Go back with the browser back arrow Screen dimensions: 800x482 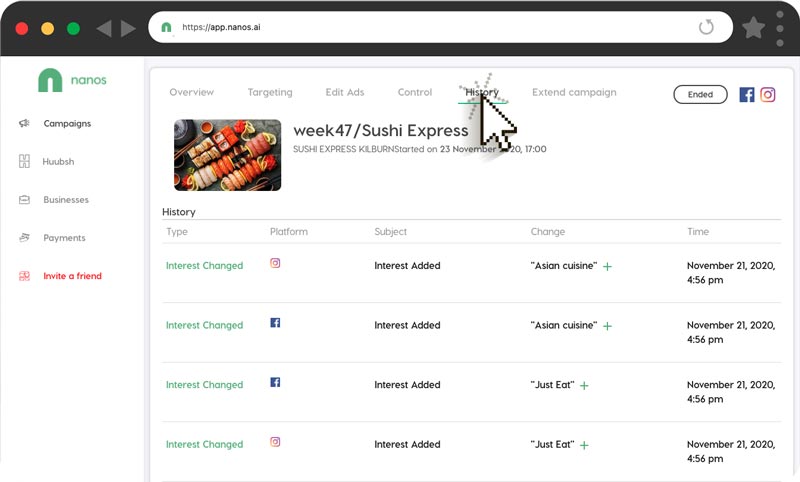click(x=104, y=29)
